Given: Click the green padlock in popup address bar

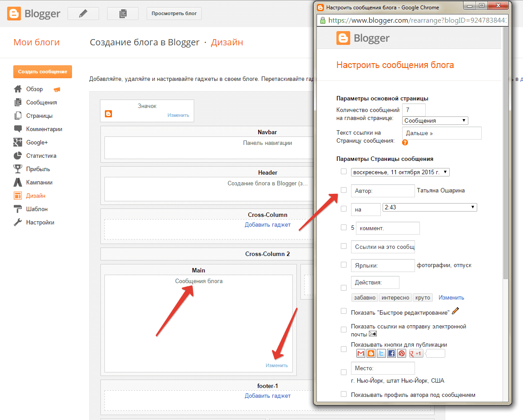Looking at the screenshot, I should pos(323,20).
